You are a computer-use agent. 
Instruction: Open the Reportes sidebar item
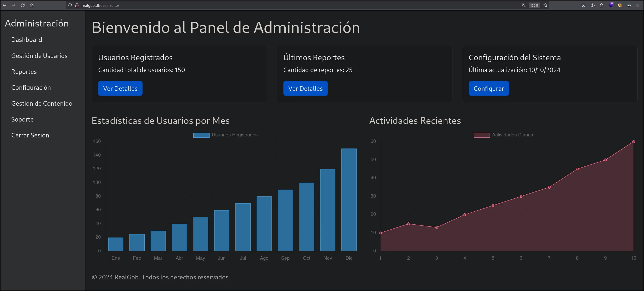[24, 72]
